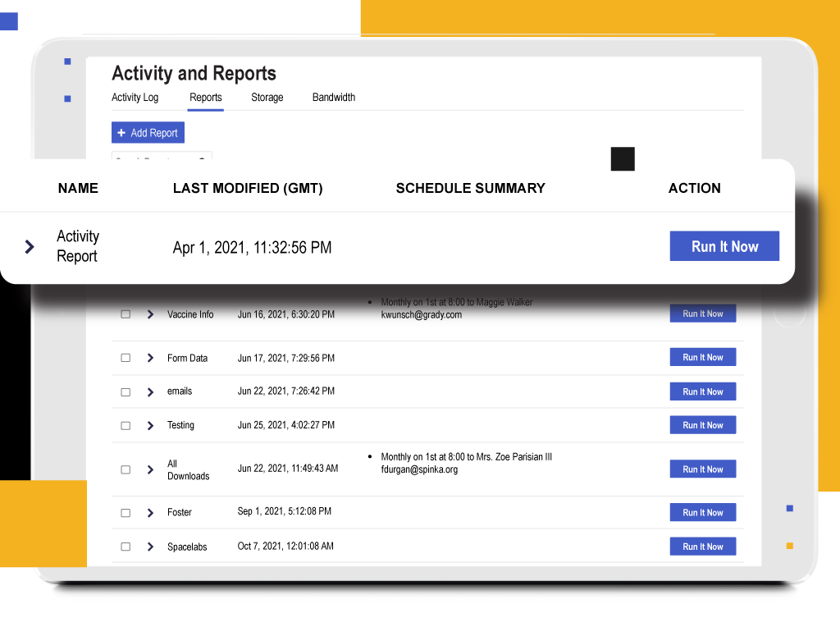Run the Activity Report now
840x627 pixels.
click(x=724, y=246)
